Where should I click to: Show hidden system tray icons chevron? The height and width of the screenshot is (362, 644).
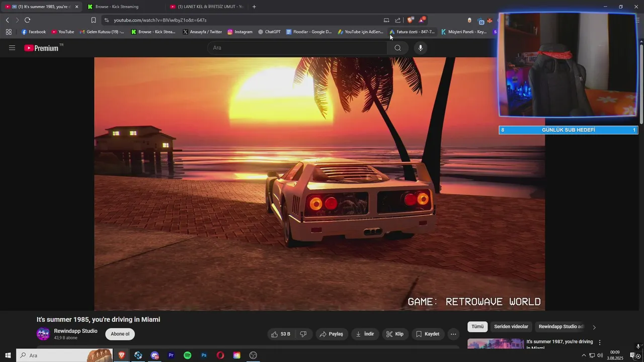pos(584,355)
